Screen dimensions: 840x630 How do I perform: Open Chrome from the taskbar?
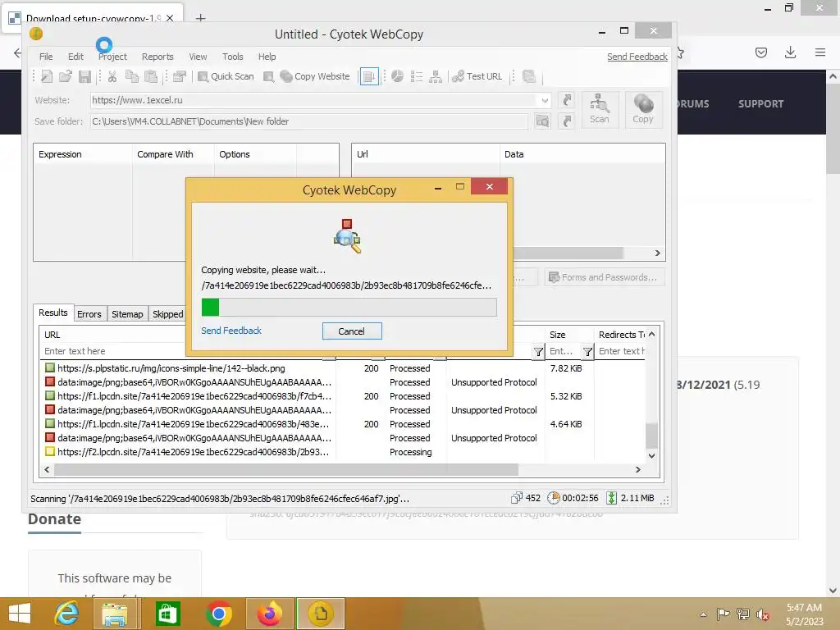click(x=218, y=614)
